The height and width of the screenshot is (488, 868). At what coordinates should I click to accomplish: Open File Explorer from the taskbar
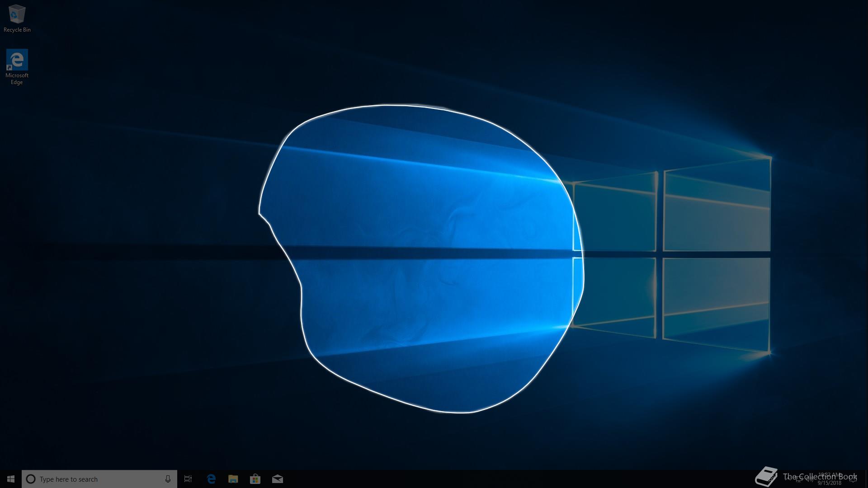coord(233,479)
